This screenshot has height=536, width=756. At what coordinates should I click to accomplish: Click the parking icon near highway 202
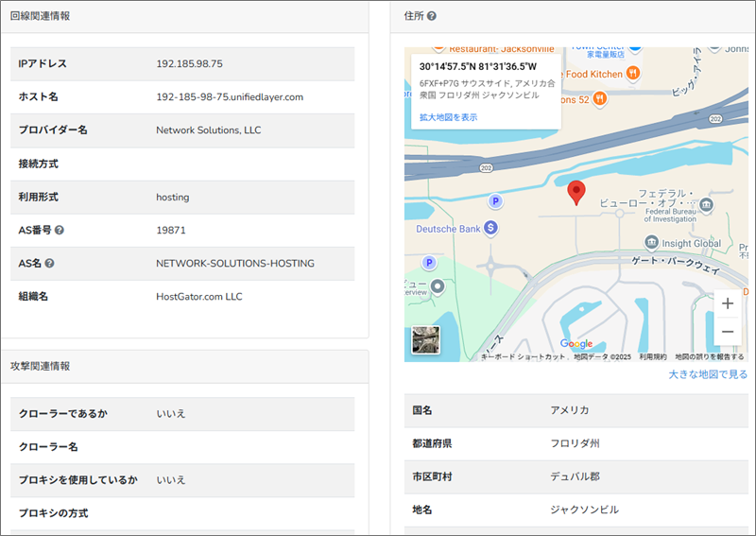(x=495, y=200)
